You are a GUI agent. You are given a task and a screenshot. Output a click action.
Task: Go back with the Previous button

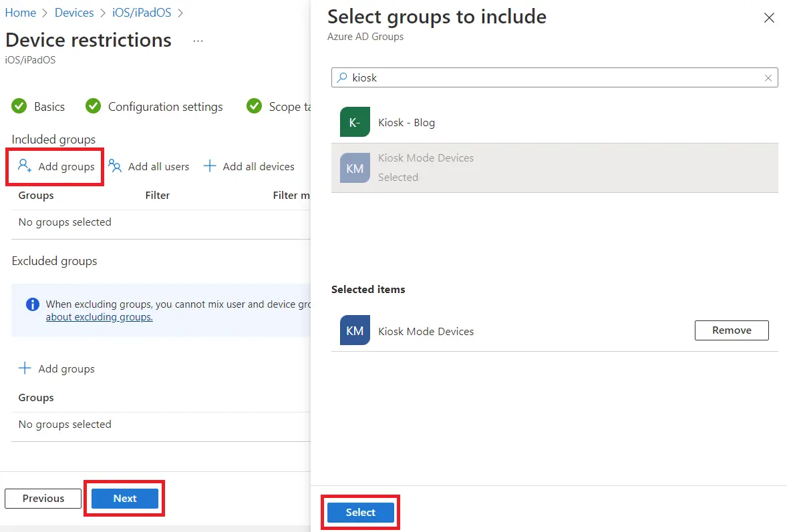point(43,499)
